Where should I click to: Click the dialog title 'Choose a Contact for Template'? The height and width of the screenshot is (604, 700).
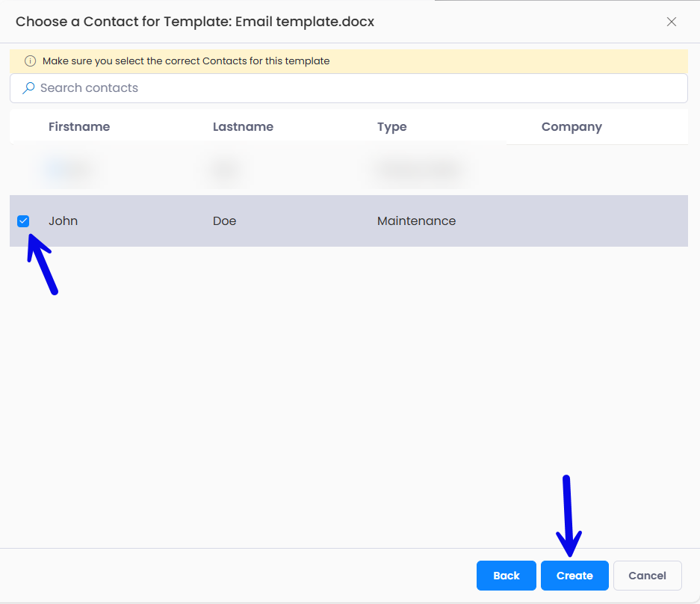(195, 22)
